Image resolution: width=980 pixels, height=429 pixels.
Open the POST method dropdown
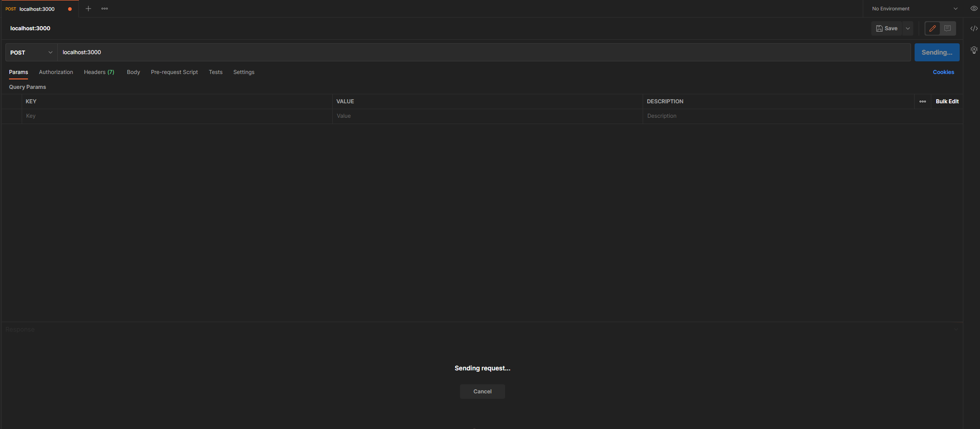[32, 52]
